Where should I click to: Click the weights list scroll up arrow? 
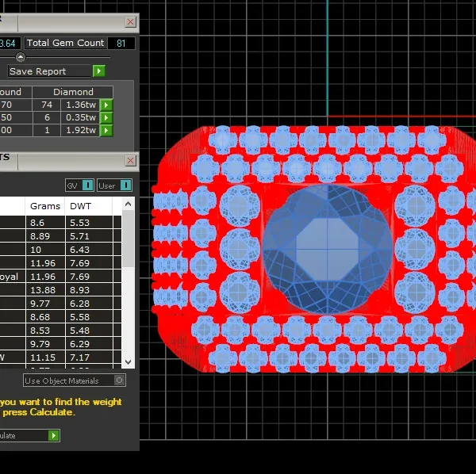click(x=128, y=204)
